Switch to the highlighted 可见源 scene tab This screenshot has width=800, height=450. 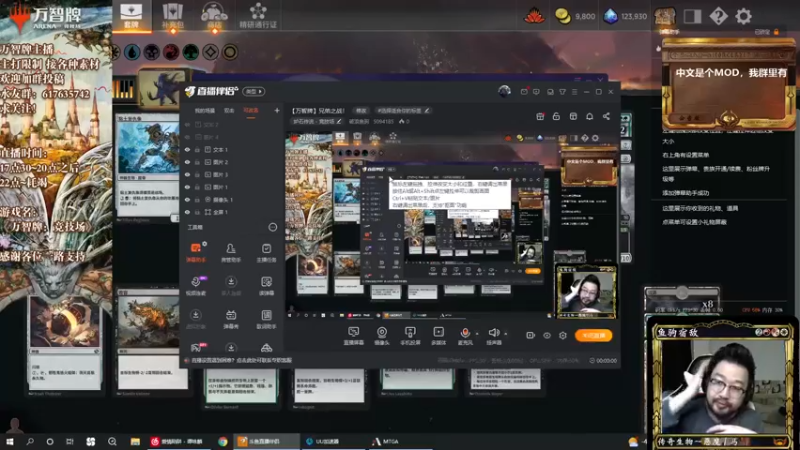click(x=251, y=111)
